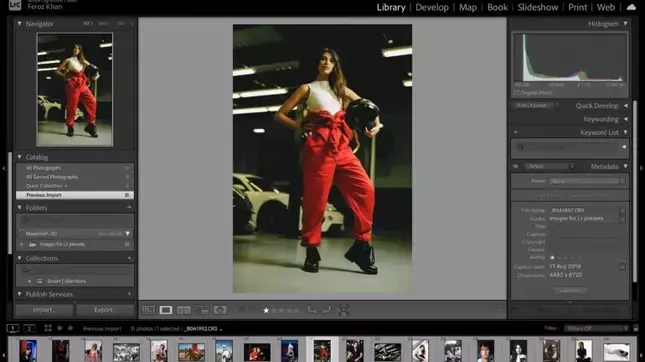
Task: Click the Lrc application logo
Action: [15, 5]
